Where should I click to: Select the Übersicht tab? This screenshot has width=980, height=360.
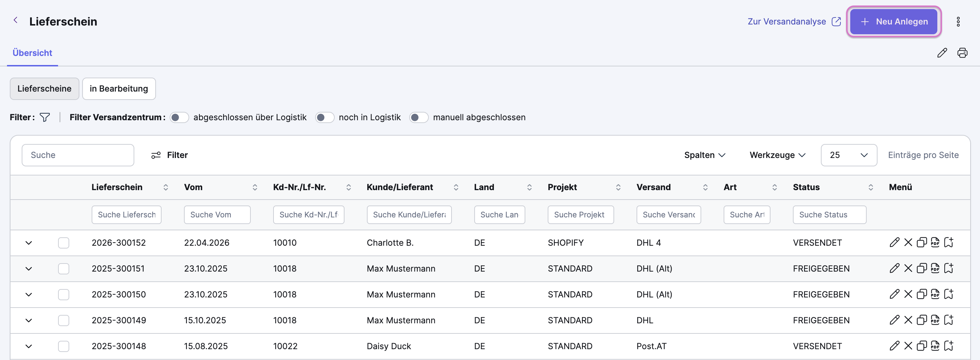point(32,53)
